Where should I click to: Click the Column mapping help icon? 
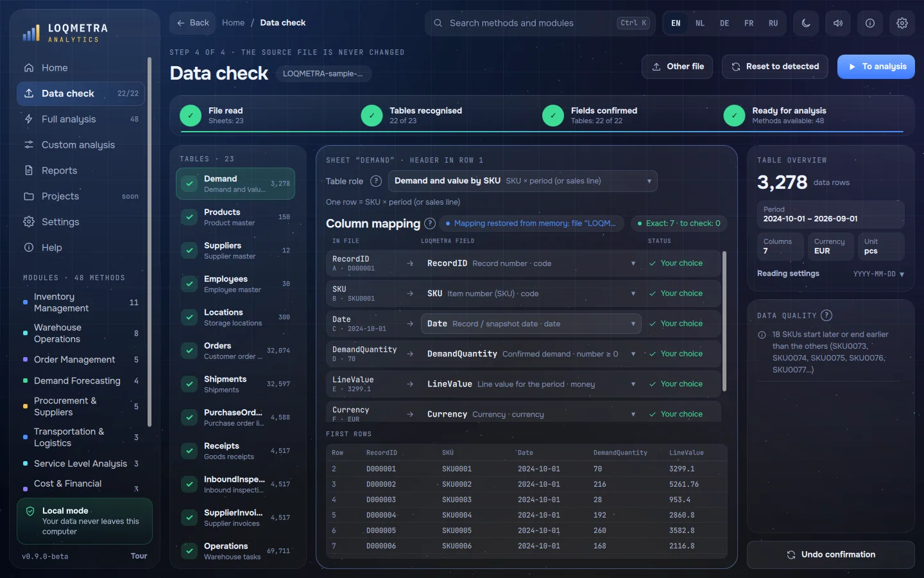click(430, 223)
